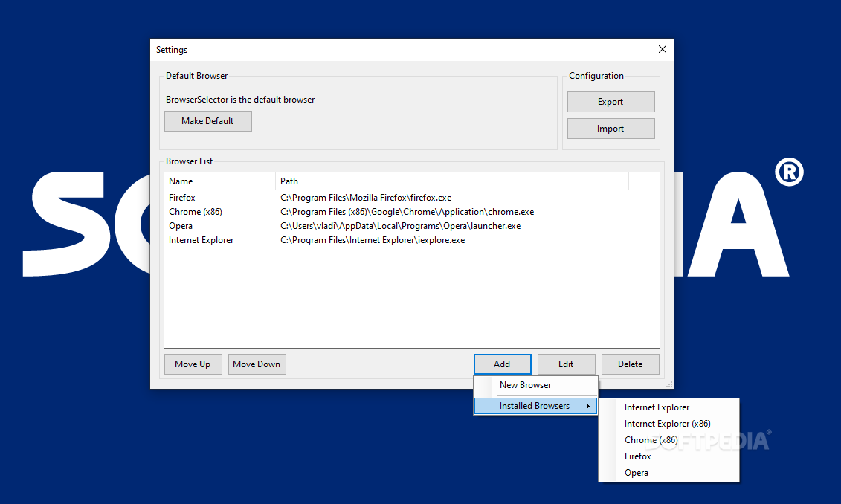Click the Installed Browsers submenu arrow

click(x=588, y=407)
